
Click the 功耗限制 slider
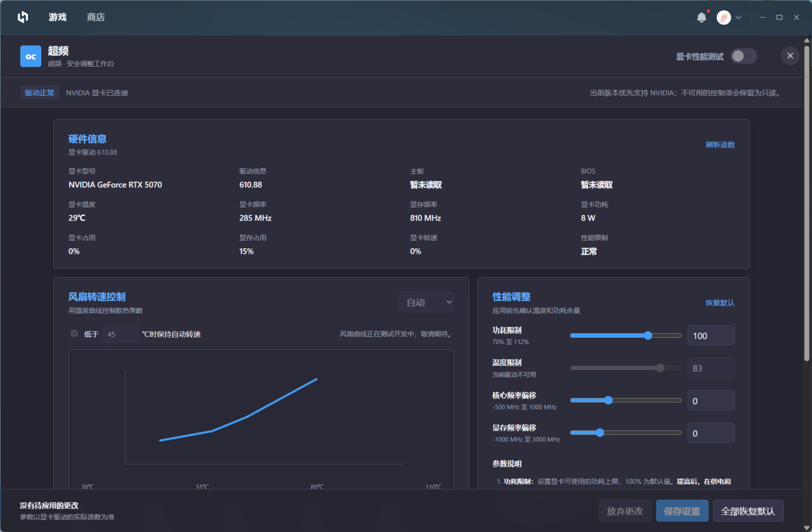point(626,335)
